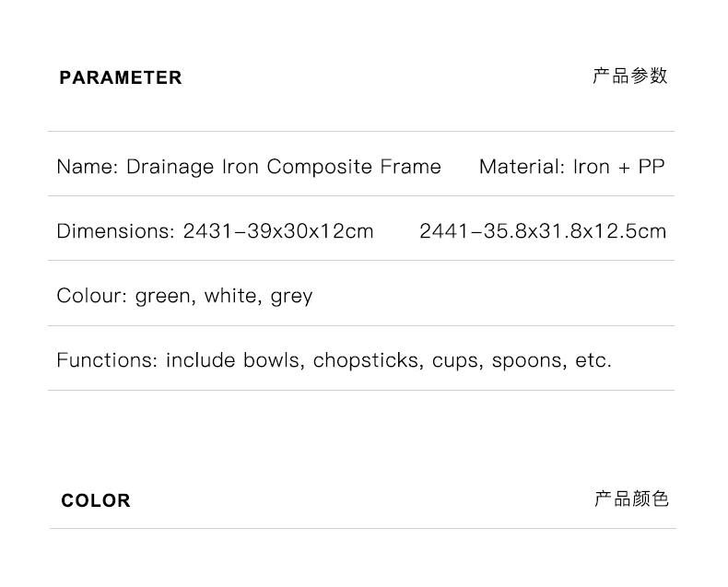Click the COLOR section heading
728x587 pixels.
pos(96,501)
